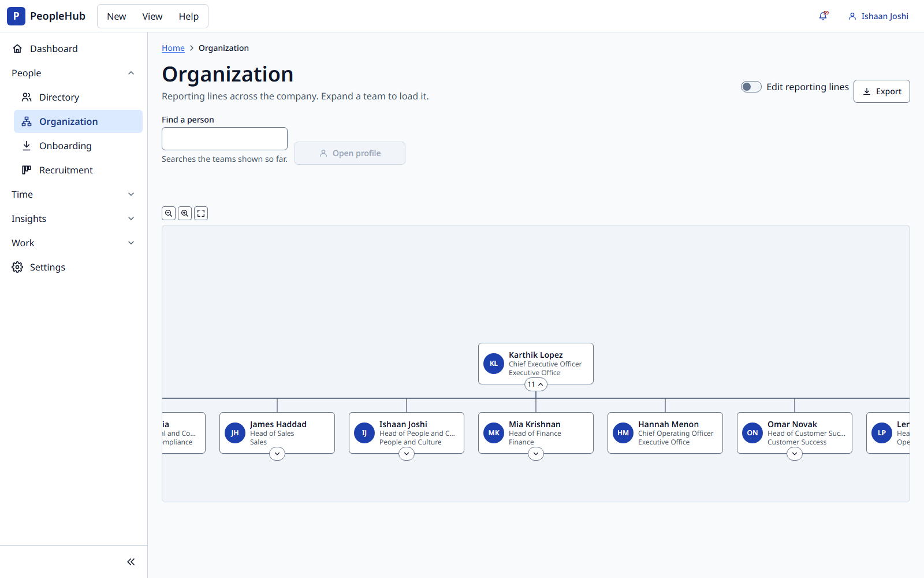Click Hannah Menon's HM avatar
The width and height of the screenshot is (924, 578).
coord(623,433)
